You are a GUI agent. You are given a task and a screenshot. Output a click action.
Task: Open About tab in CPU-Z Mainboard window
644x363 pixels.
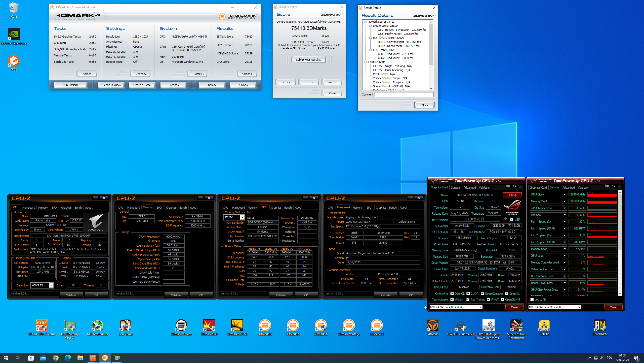tap(403, 208)
